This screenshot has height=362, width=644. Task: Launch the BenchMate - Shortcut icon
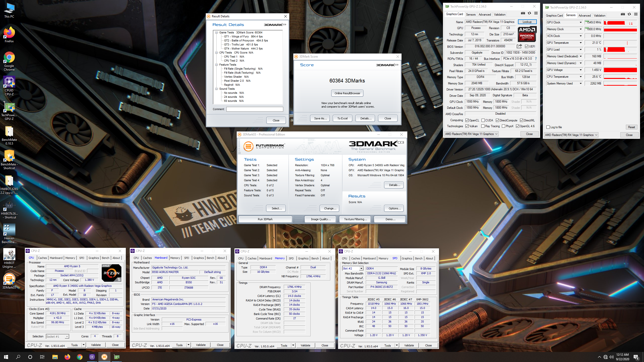click(x=9, y=160)
